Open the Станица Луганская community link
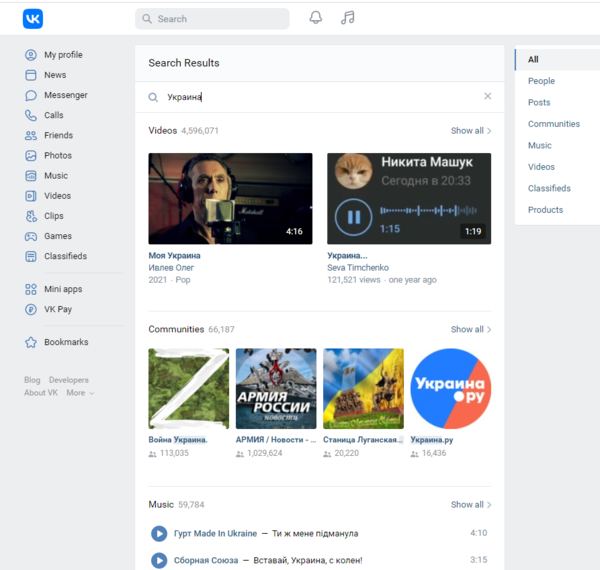This screenshot has height=570, width=600. point(363,440)
